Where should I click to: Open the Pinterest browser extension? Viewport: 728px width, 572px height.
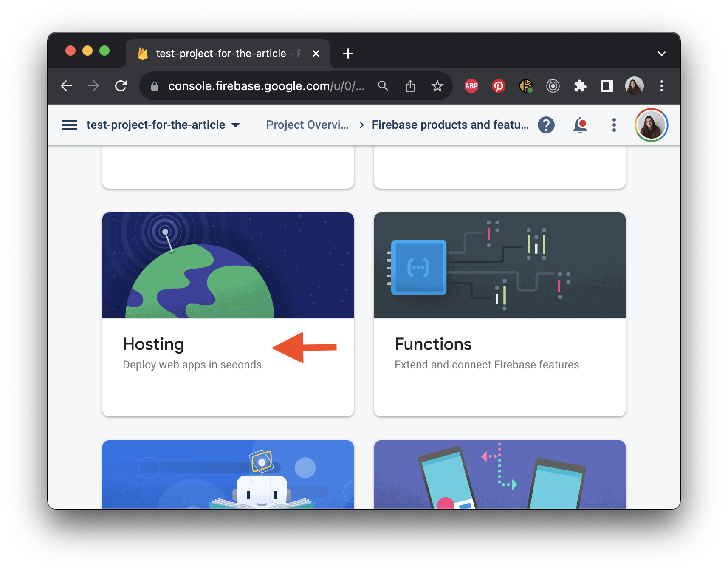click(499, 86)
